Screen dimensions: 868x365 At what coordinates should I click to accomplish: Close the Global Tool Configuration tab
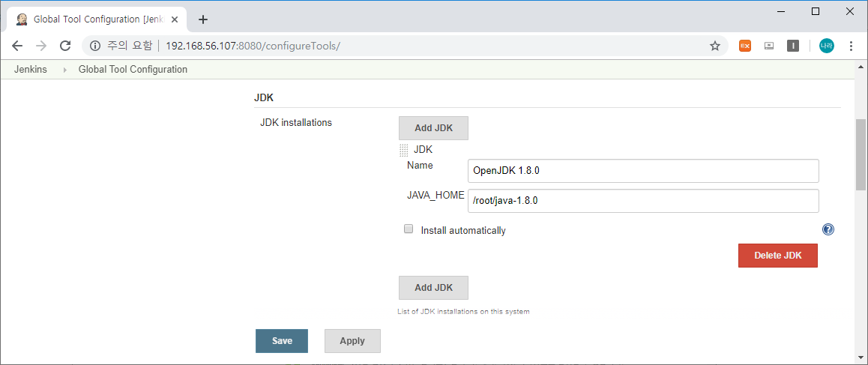(175, 19)
